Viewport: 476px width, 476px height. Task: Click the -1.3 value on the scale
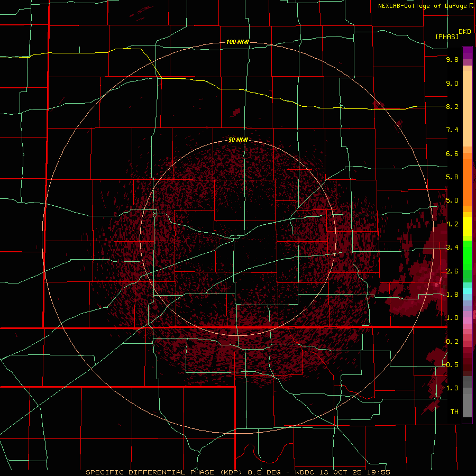tap(451, 388)
